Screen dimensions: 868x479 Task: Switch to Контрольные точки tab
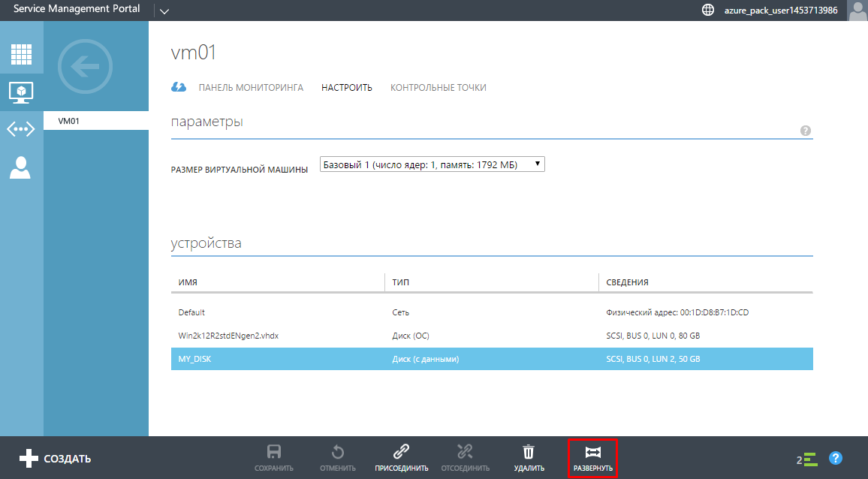(438, 88)
